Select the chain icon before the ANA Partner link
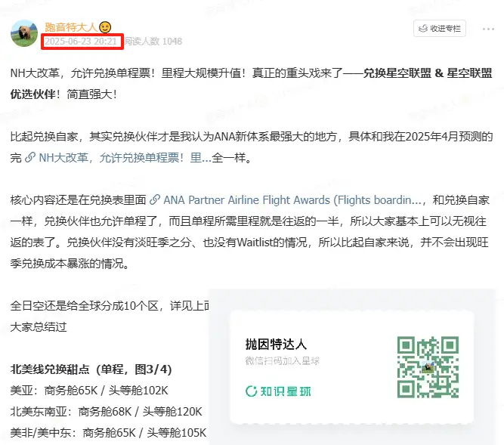The width and height of the screenshot is (504, 445). pyautogui.click(x=155, y=200)
